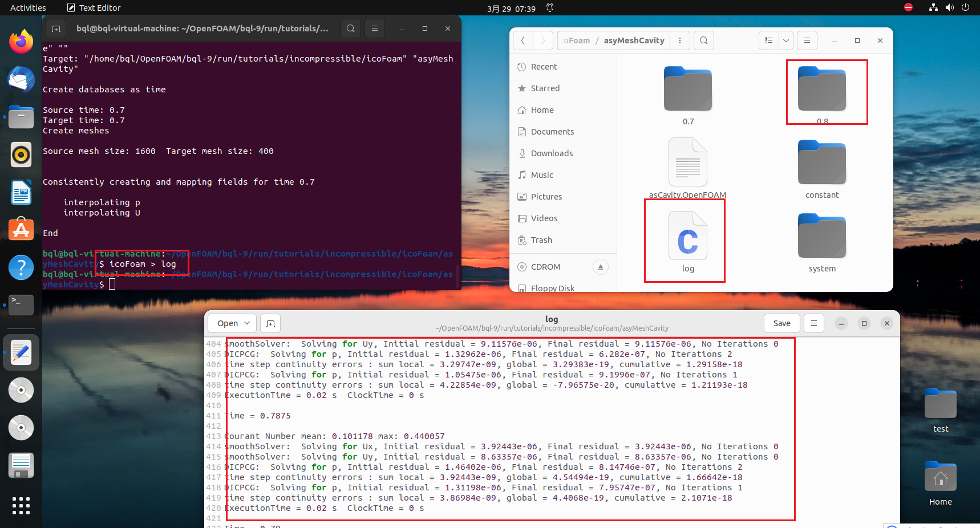Viewport: 980px width, 528px height.
Task: Create new document tab in Text Editor
Action: (x=270, y=323)
